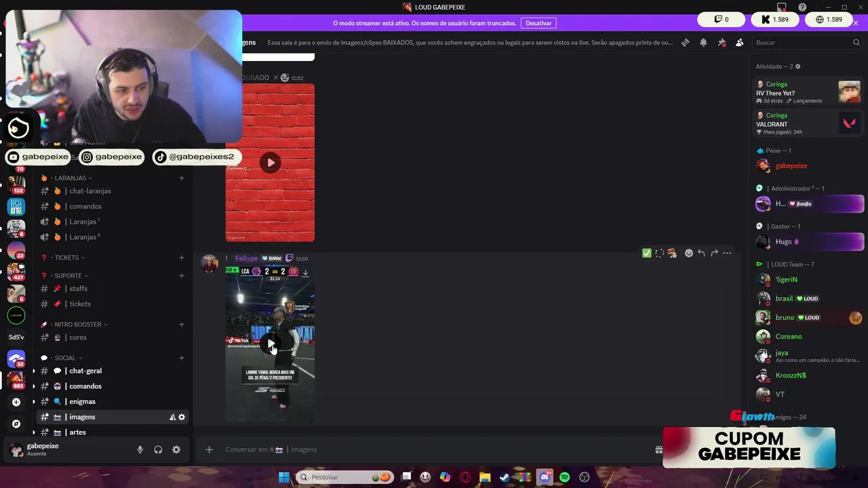Screen dimensions: 868x488
Task: Deafen audio with headphones icon
Action: (158, 449)
